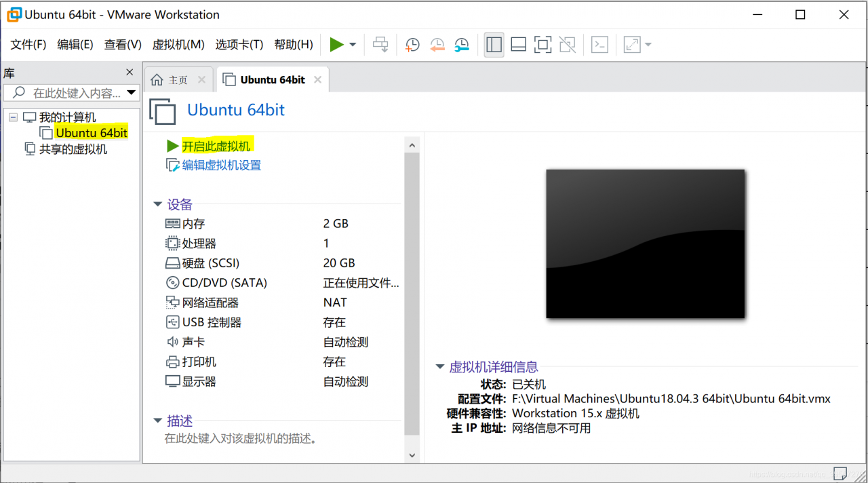This screenshot has width=868, height=483.
Task: Collapse the 虚拟机详细信息 section
Action: tap(440, 366)
